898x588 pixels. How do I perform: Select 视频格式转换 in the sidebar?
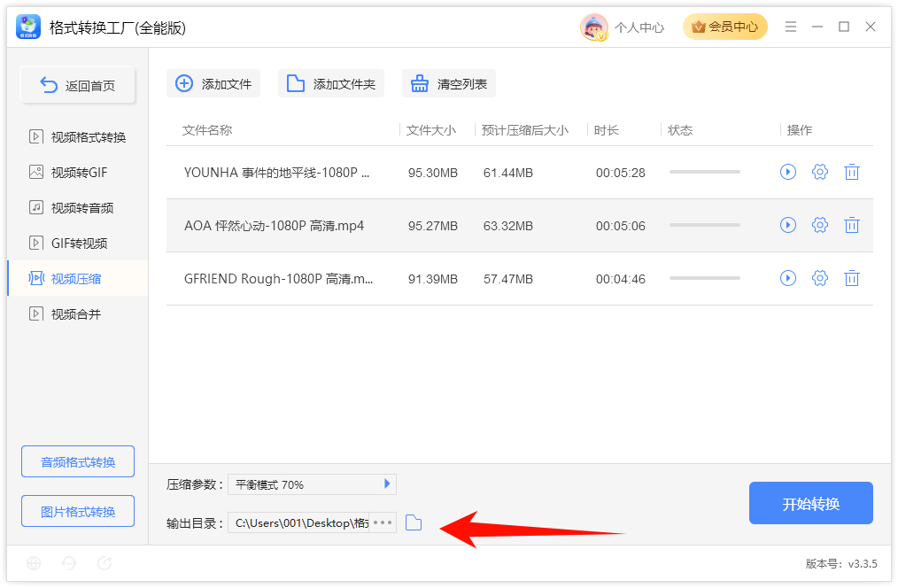pos(77,137)
